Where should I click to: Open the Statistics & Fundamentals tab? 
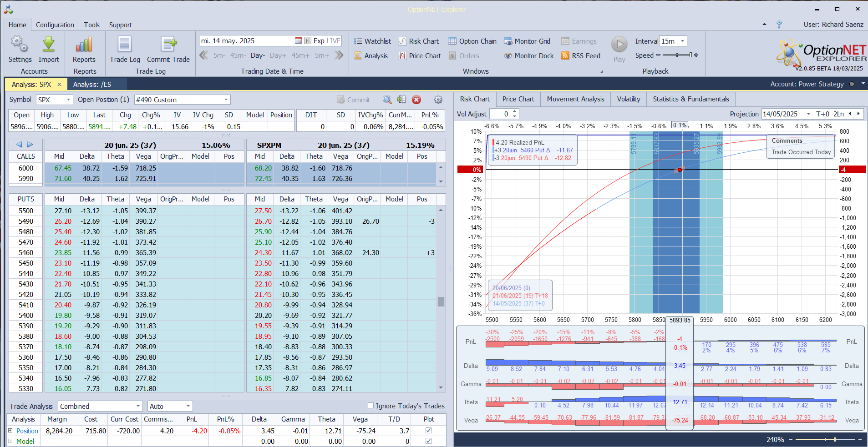pos(690,99)
